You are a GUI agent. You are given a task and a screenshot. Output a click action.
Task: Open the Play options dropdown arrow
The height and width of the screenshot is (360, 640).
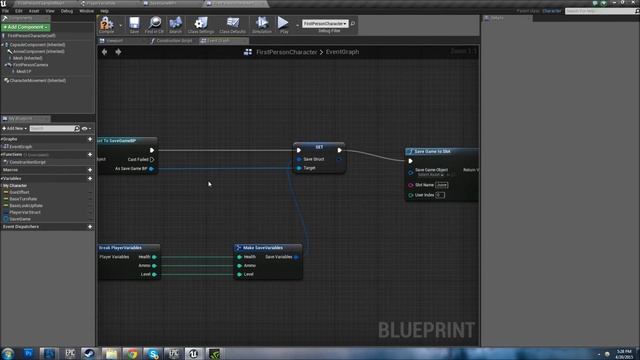pyautogui.click(x=297, y=25)
